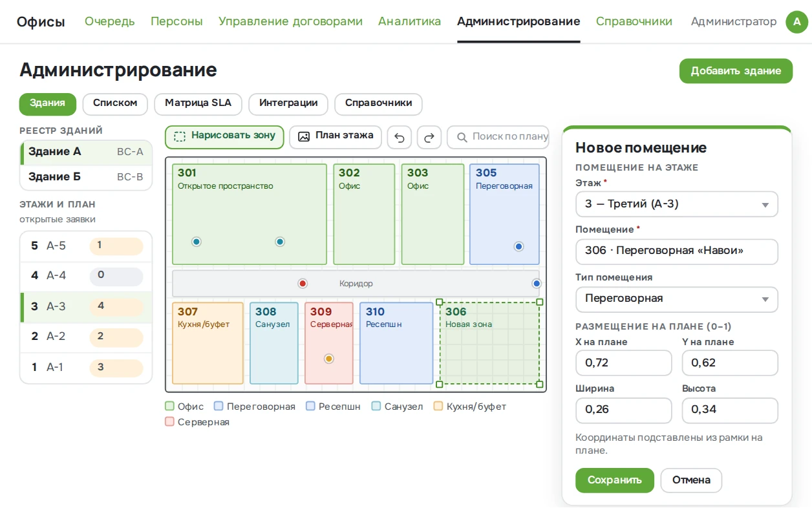Viewport: 812px width, 508px height.
Task: Click the blue marker in room 305
Action: [518, 246]
